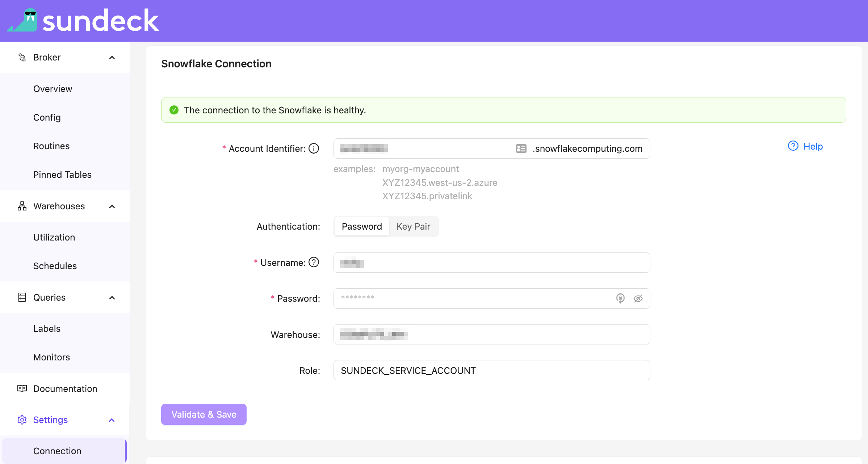Click the Queries section icon
868x464 pixels.
22,297
